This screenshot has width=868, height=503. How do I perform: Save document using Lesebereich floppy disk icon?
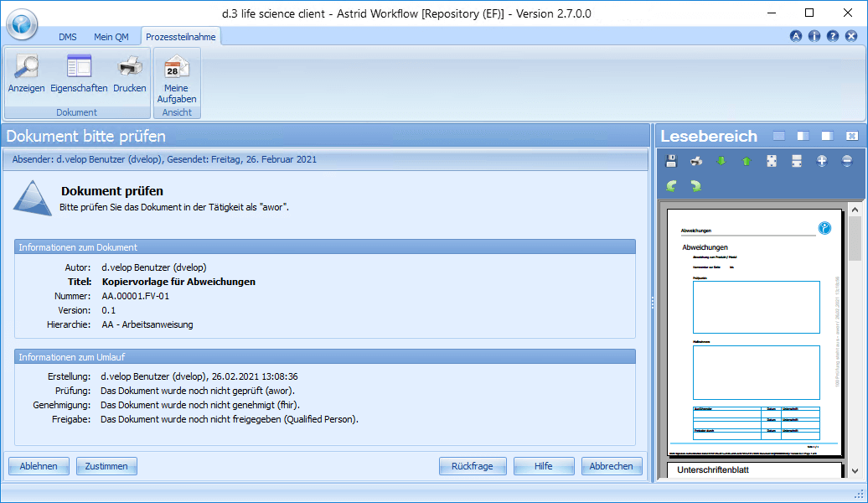(671, 161)
